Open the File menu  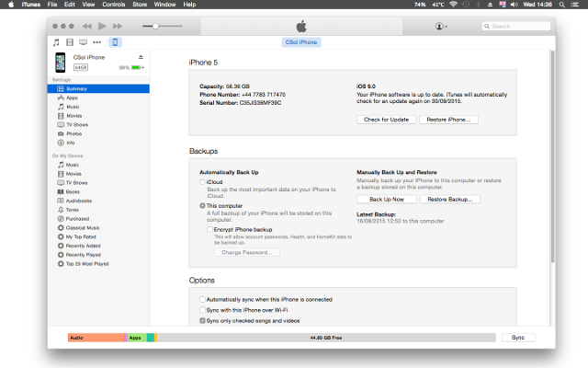coord(52,5)
